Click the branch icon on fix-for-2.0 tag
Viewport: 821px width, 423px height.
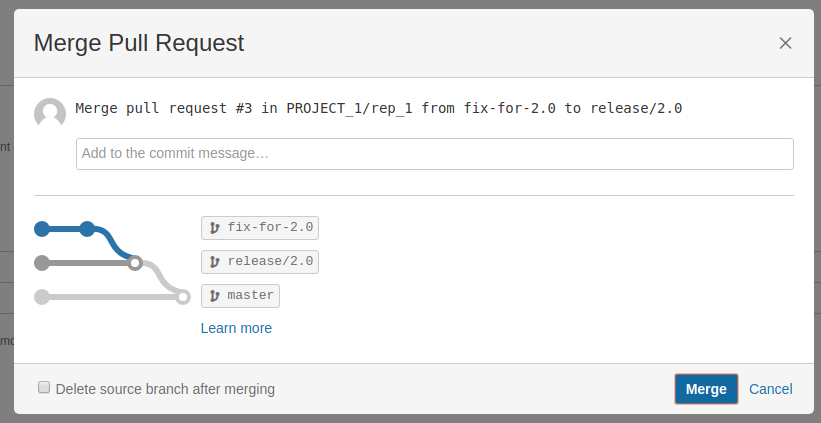(x=214, y=228)
